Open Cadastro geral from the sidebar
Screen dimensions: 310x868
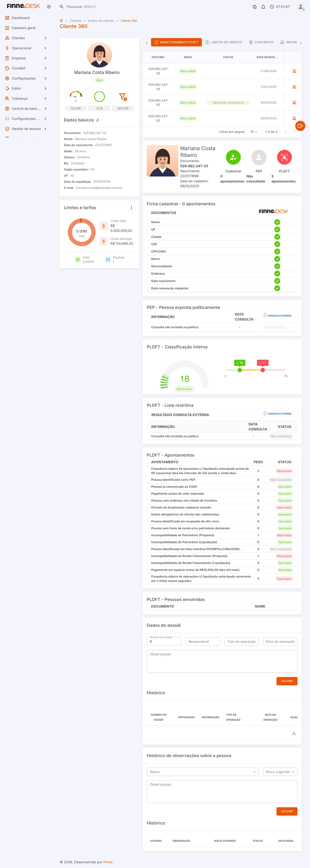click(26, 28)
